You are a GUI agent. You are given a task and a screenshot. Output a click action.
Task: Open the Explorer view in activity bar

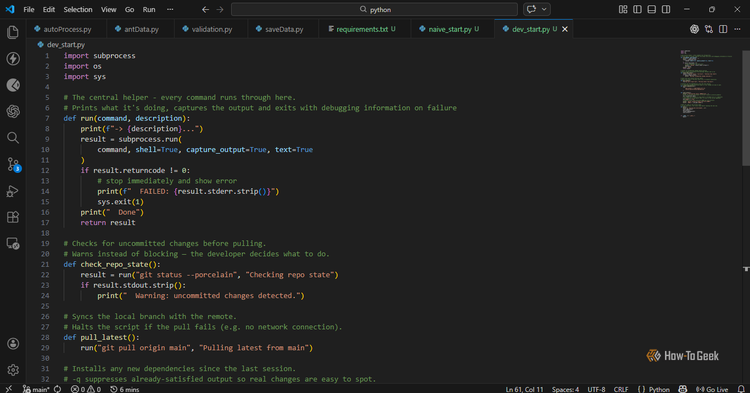(13, 32)
